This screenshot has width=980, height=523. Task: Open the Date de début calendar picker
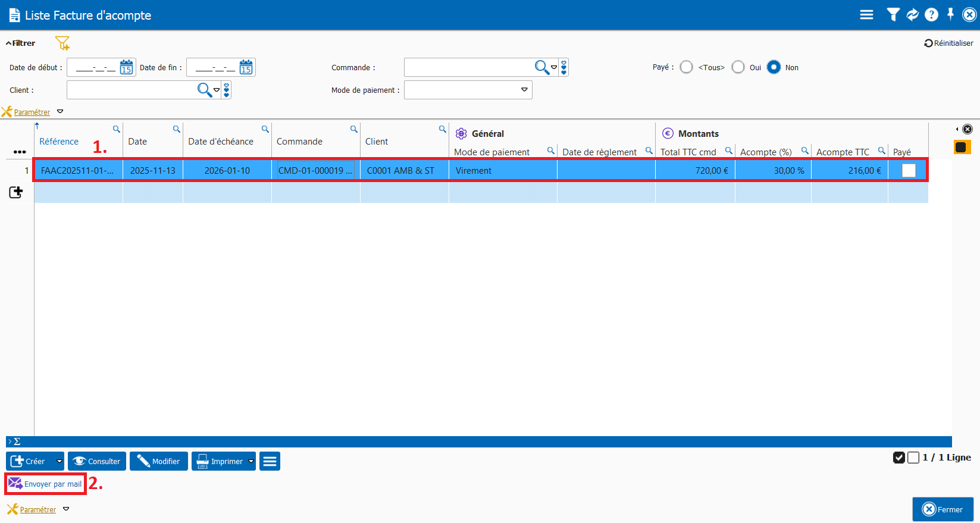click(x=126, y=67)
